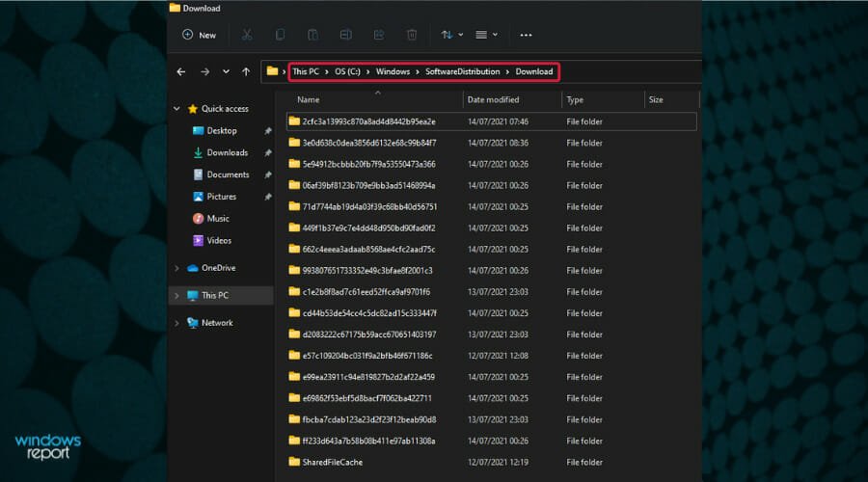Viewport: 868px width, 482px height.
Task: Click the Cut scissors icon
Action: (247, 35)
